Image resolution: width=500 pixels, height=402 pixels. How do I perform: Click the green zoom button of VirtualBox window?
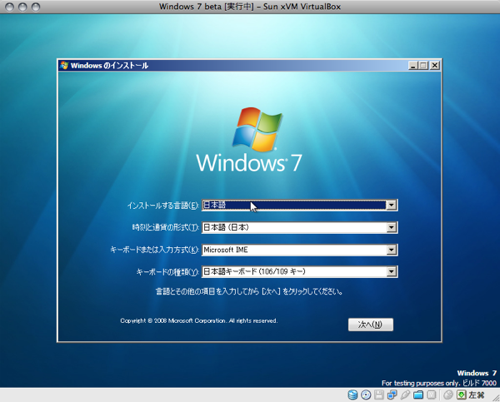(x=35, y=7)
